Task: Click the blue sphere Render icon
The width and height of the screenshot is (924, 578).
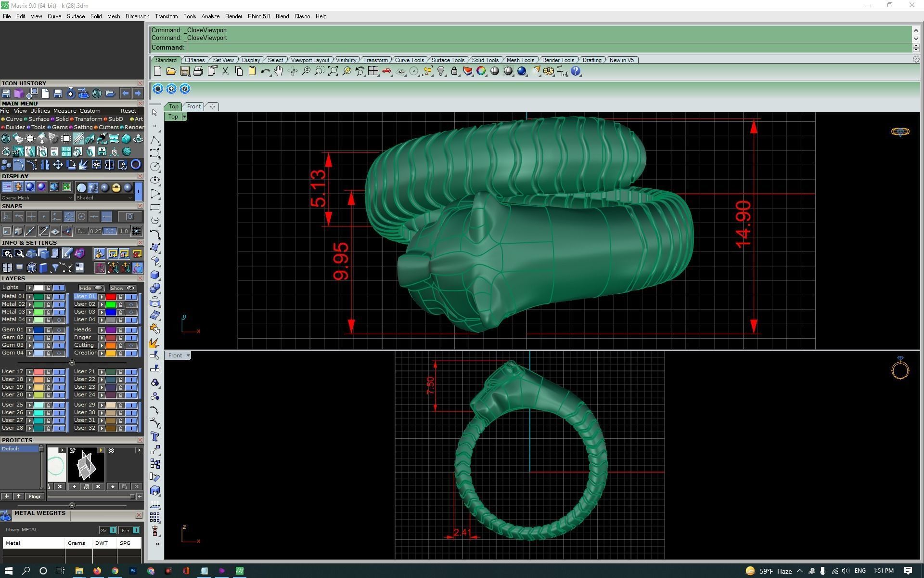Action: coord(522,71)
